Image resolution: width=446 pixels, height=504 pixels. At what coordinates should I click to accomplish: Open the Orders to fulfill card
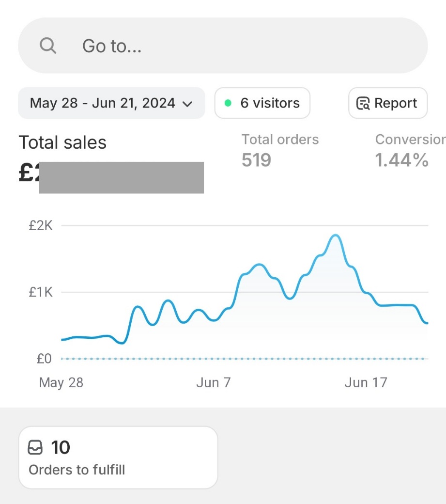(118, 457)
